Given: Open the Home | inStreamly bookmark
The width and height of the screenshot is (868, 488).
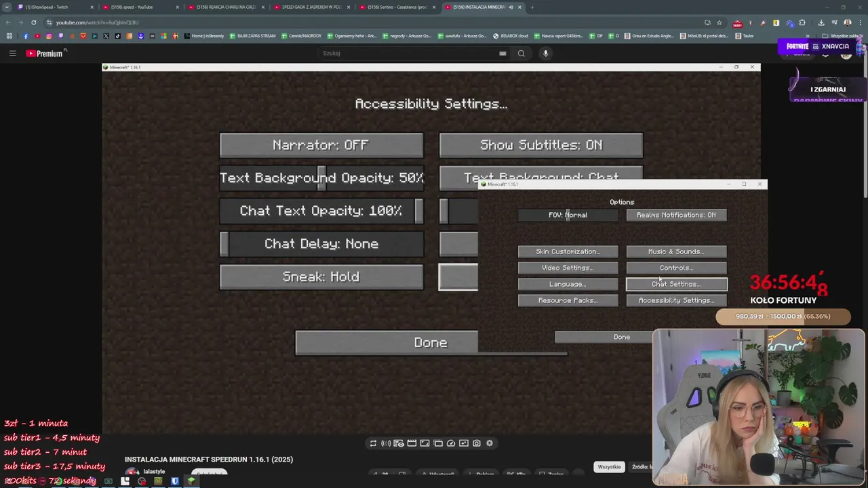Looking at the screenshot, I should coord(203,36).
